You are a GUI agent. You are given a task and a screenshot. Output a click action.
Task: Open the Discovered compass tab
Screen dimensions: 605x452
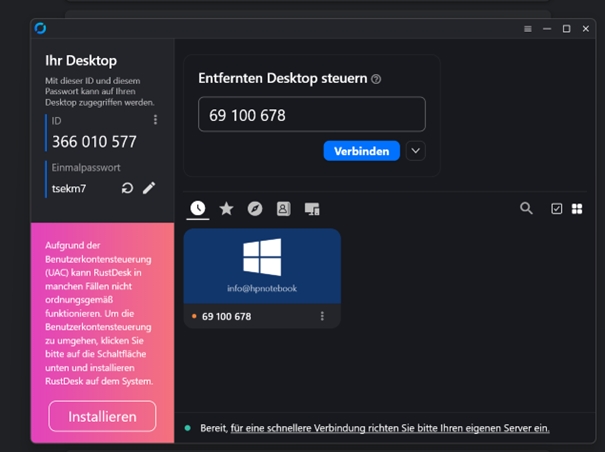point(255,209)
